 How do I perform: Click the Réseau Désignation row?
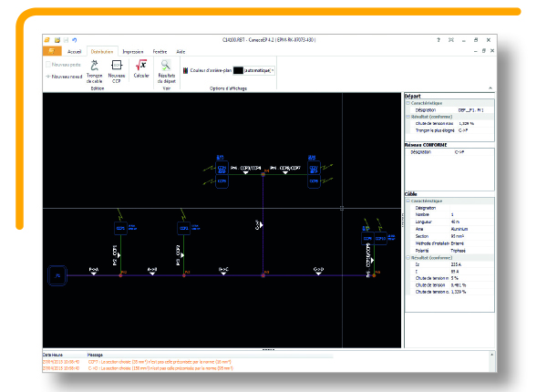coord(449,152)
